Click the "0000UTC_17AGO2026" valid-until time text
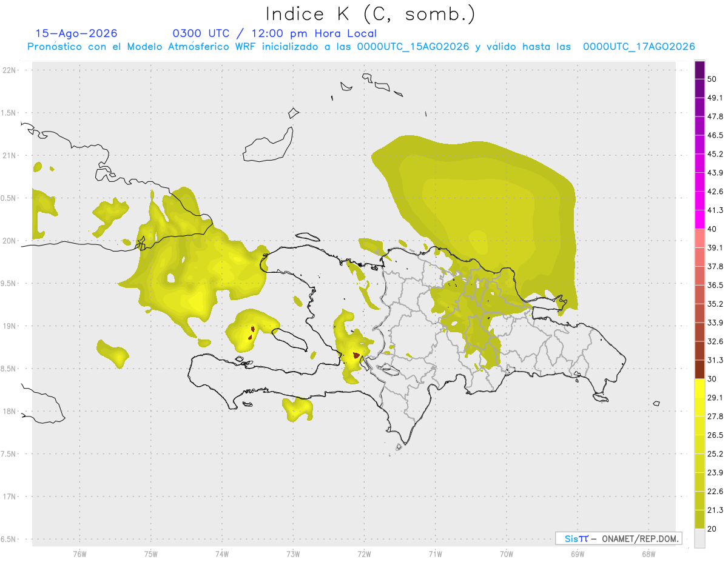The width and height of the screenshot is (728, 562). pyautogui.click(x=639, y=47)
